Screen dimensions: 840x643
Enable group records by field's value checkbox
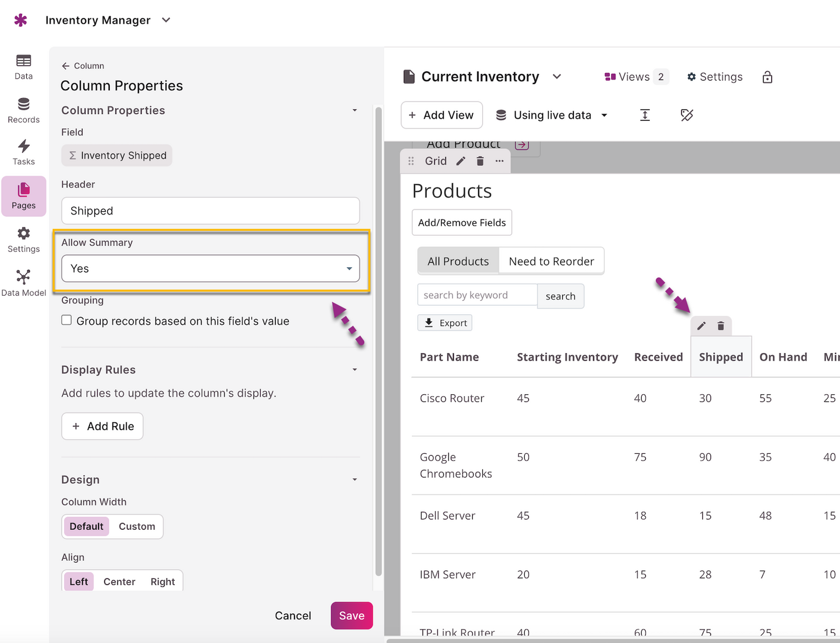[x=67, y=320]
